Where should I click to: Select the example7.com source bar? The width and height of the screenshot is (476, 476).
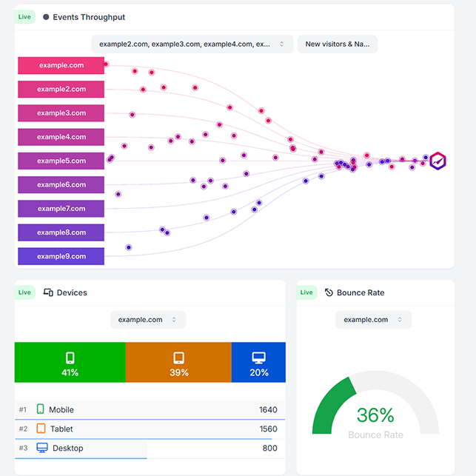click(x=61, y=209)
